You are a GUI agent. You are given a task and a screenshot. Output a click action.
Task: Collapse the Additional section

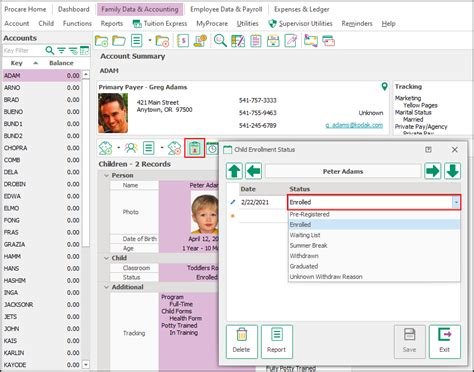pos(106,287)
